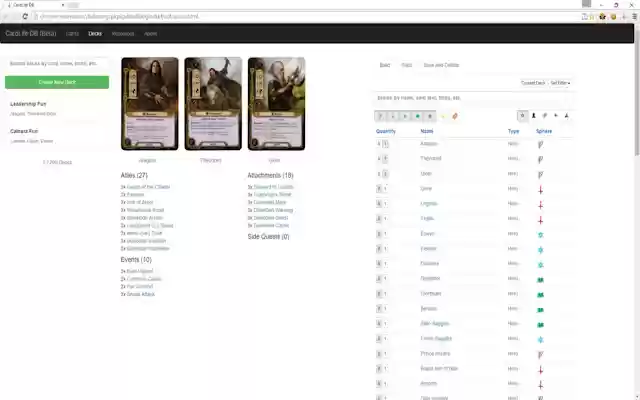Click the lore sphere icon beside Denethor

point(540,280)
